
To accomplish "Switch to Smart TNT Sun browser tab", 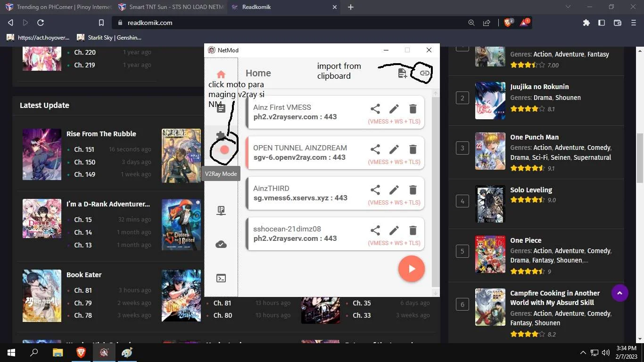I will [170, 7].
